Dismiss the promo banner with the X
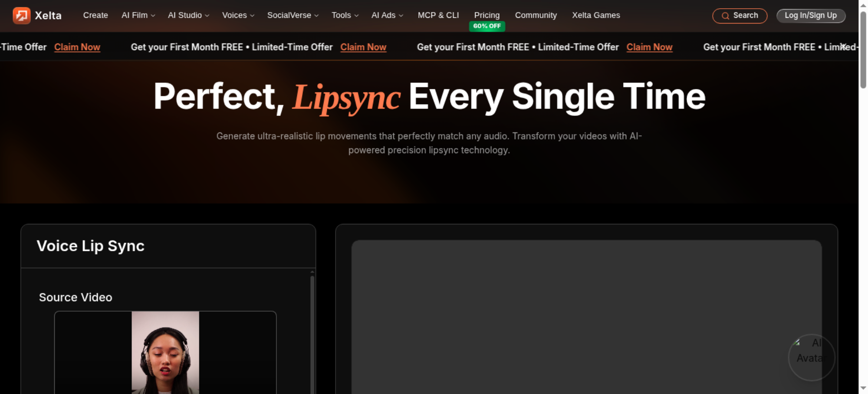868x394 pixels. pyautogui.click(x=843, y=46)
